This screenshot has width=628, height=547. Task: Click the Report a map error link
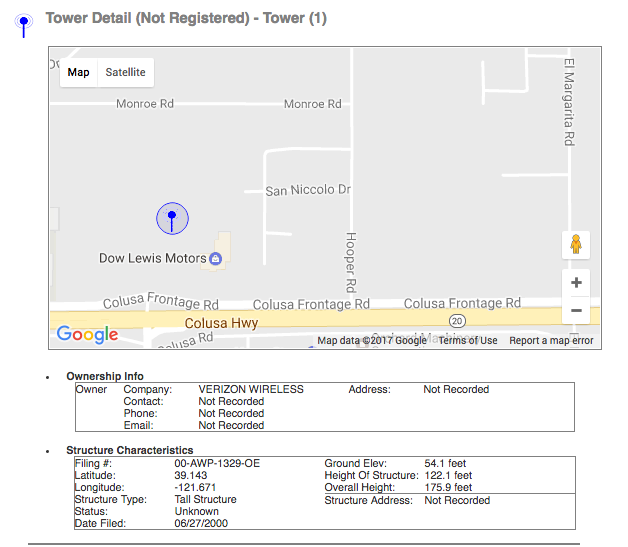(551, 341)
